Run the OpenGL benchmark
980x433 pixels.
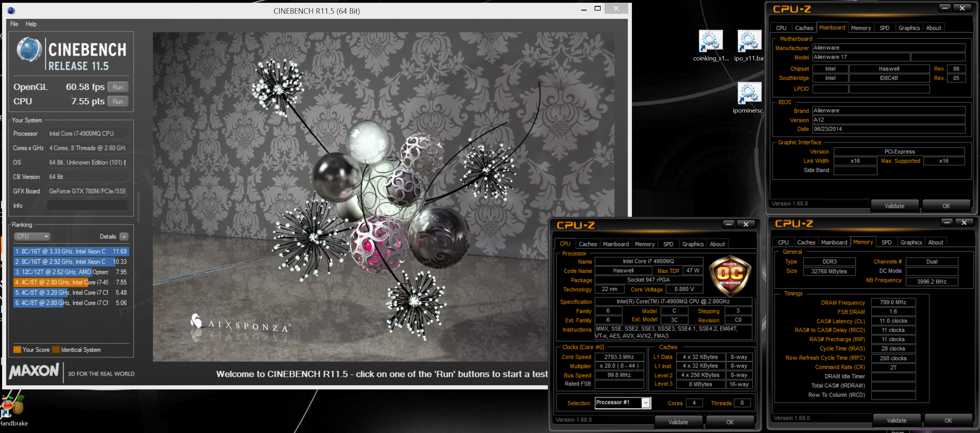click(x=117, y=87)
